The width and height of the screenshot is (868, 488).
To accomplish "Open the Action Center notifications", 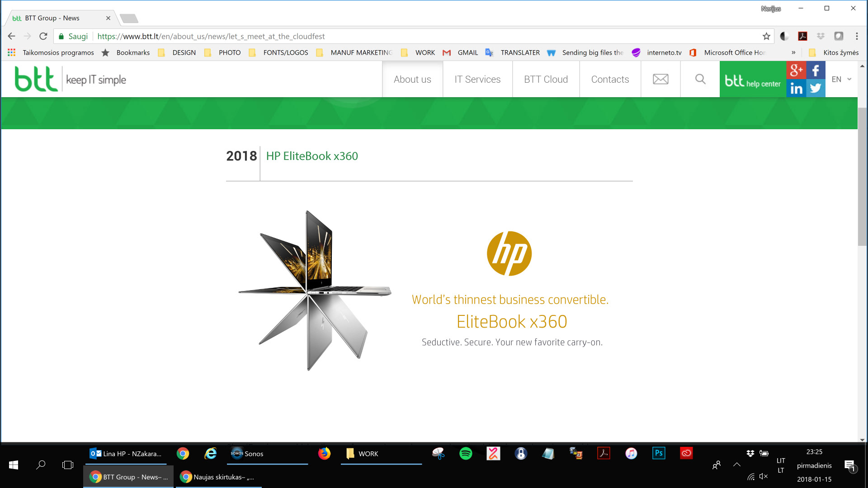I will 849,465.
